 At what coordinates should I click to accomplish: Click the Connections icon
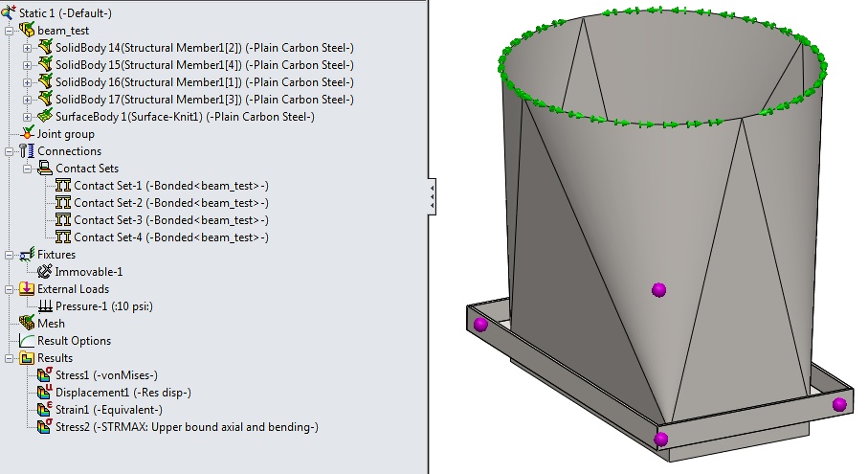[27, 150]
